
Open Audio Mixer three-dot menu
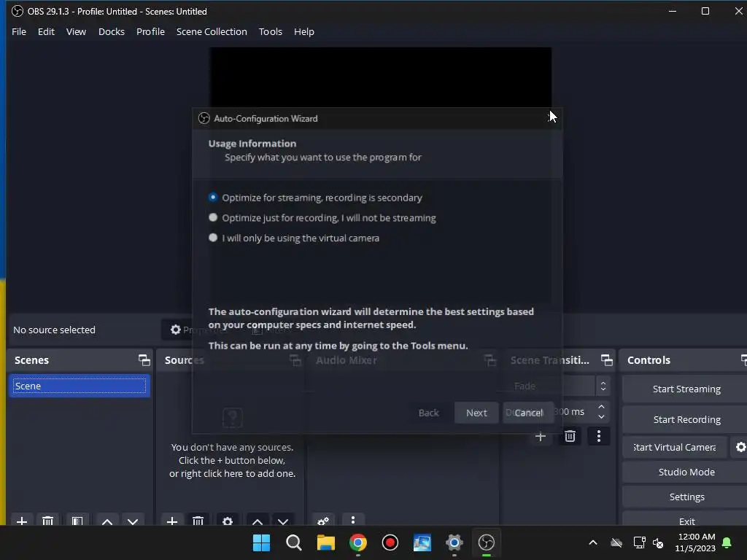click(352, 520)
